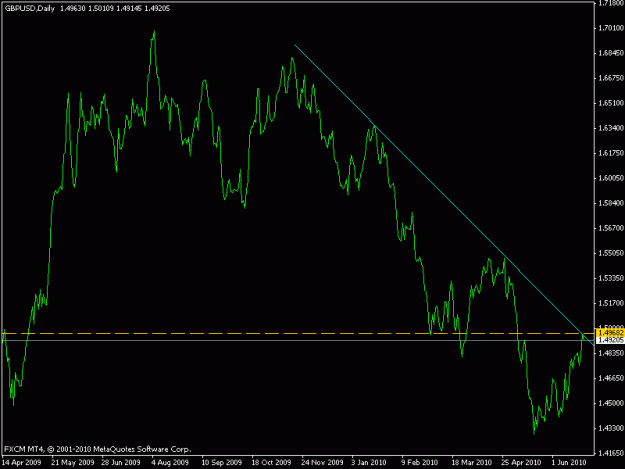Image resolution: width=625 pixels, height=469 pixels.
Task: Click the 1.51700 price axis label
Action: [611, 303]
